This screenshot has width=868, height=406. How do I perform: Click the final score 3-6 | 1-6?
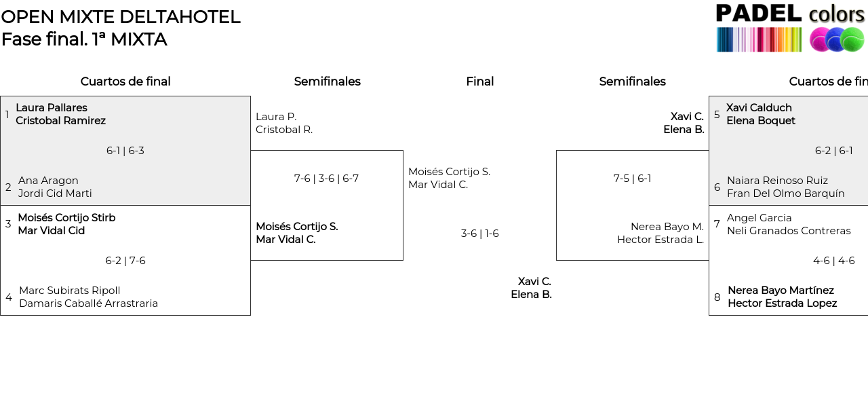tap(479, 234)
